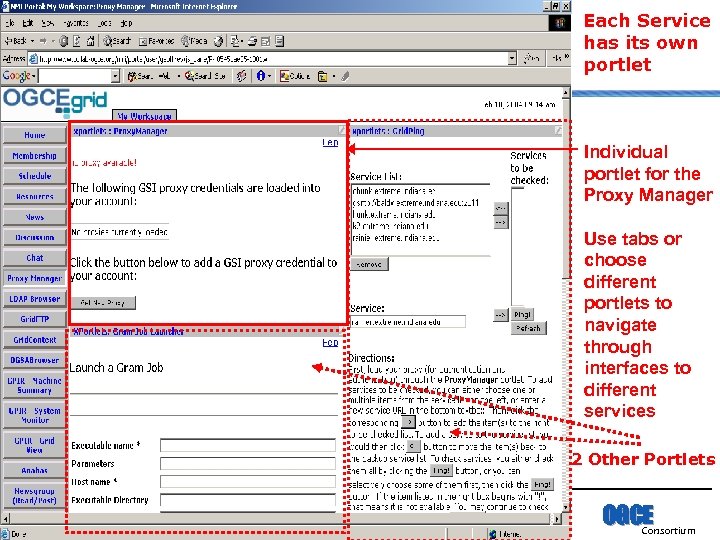Click Google toolbar Search Site button
The image size is (720, 540).
click(x=205, y=76)
